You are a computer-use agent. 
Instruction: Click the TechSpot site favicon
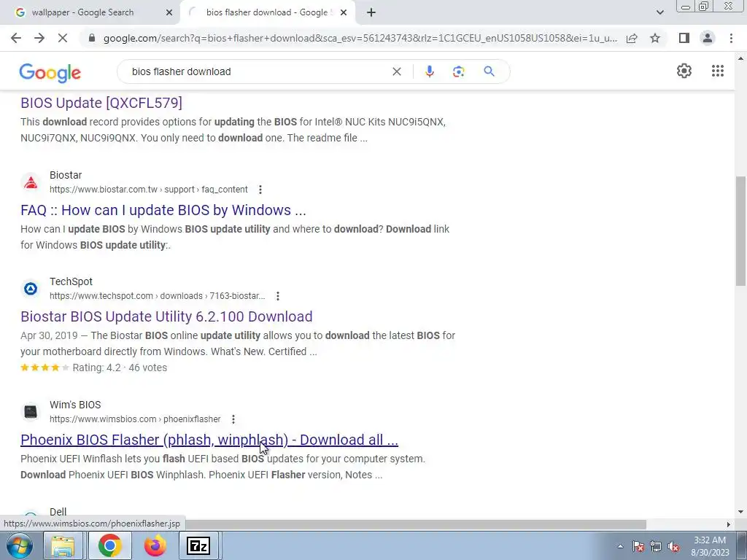pos(31,289)
